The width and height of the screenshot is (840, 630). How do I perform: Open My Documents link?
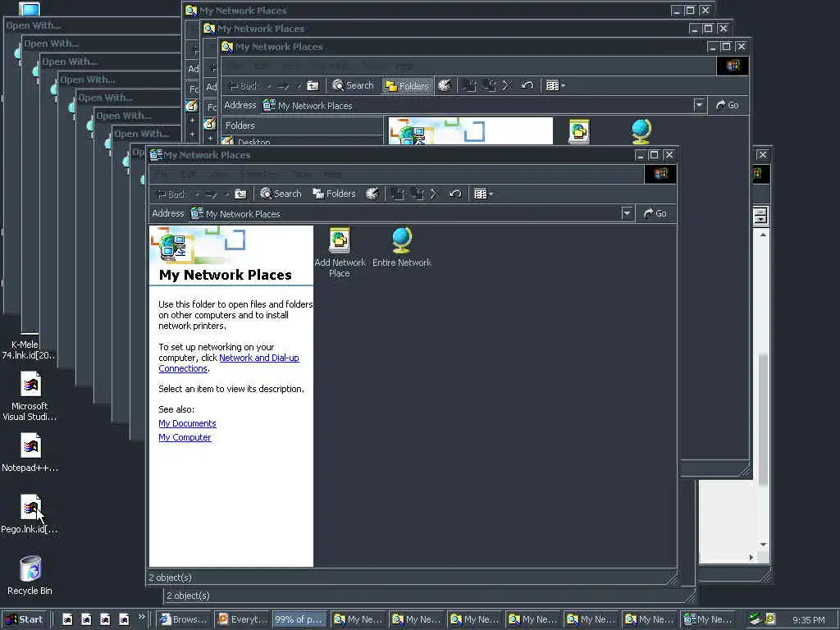(187, 423)
